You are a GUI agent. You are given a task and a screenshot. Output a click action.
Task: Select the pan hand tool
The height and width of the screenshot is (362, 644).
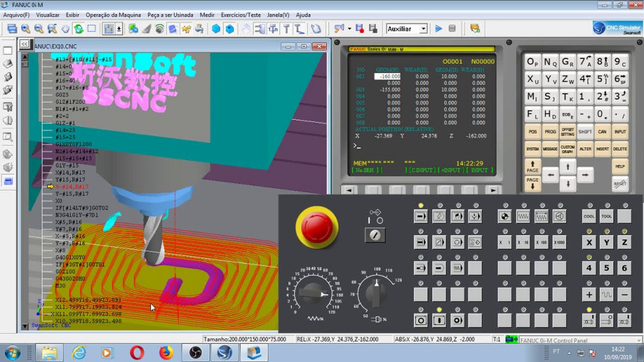[65, 29]
